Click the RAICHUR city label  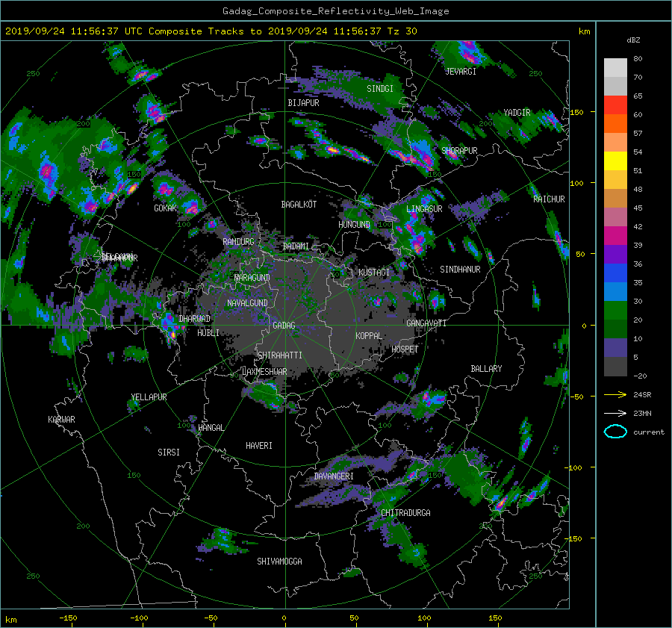pos(549,199)
